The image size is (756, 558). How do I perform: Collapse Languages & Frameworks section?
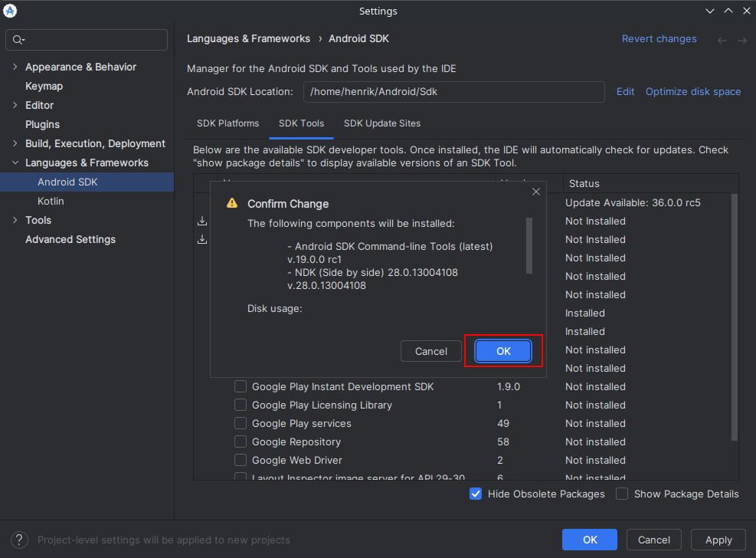pyautogui.click(x=15, y=162)
